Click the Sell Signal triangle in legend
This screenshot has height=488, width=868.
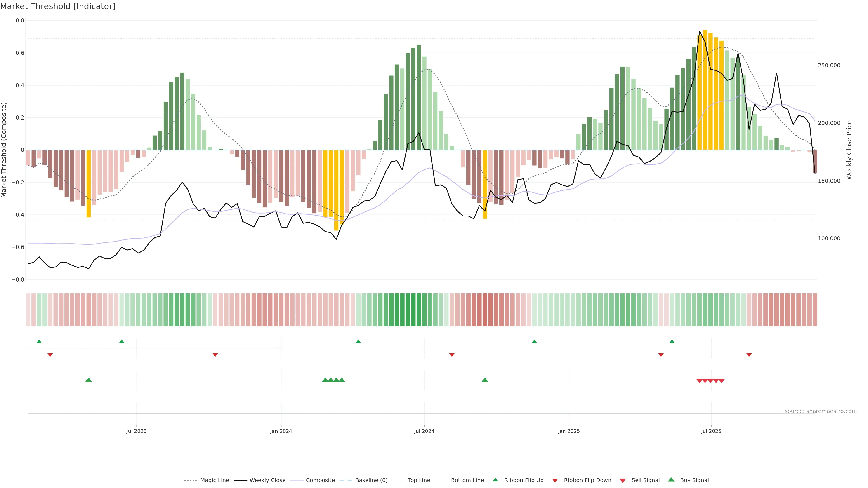point(623,480)
